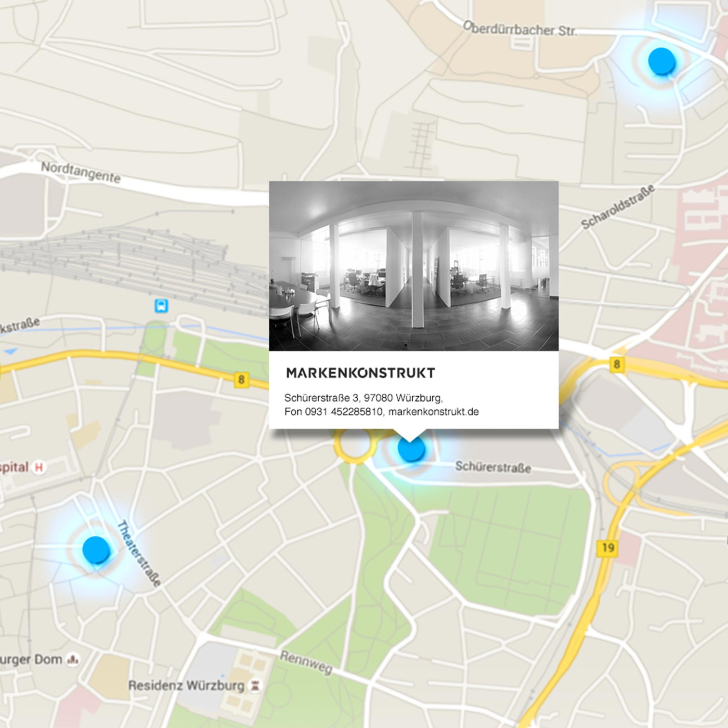The image size is (728, 728).
Task: Click route 8 shield left of popup
Action: [241, 380]
